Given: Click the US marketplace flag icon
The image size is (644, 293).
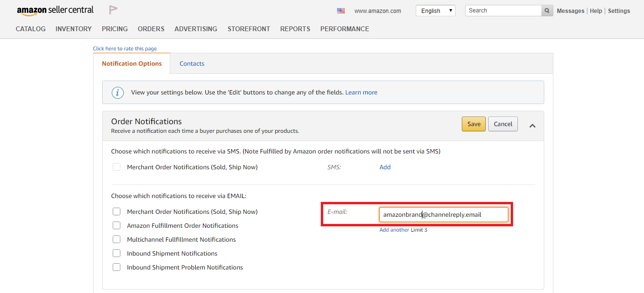Looking at the screenshot, I should point(341,11).
